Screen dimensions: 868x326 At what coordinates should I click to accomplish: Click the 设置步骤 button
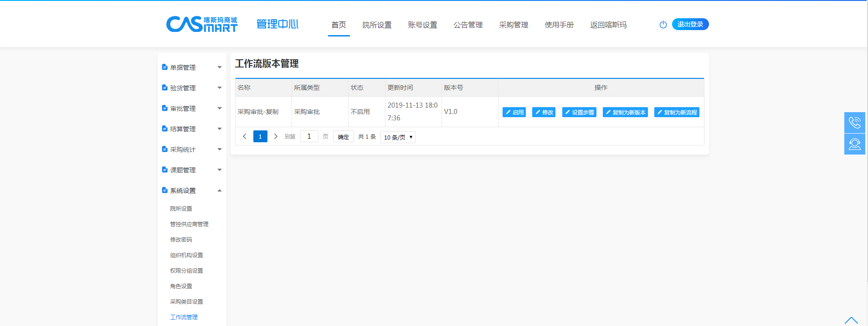579,112
